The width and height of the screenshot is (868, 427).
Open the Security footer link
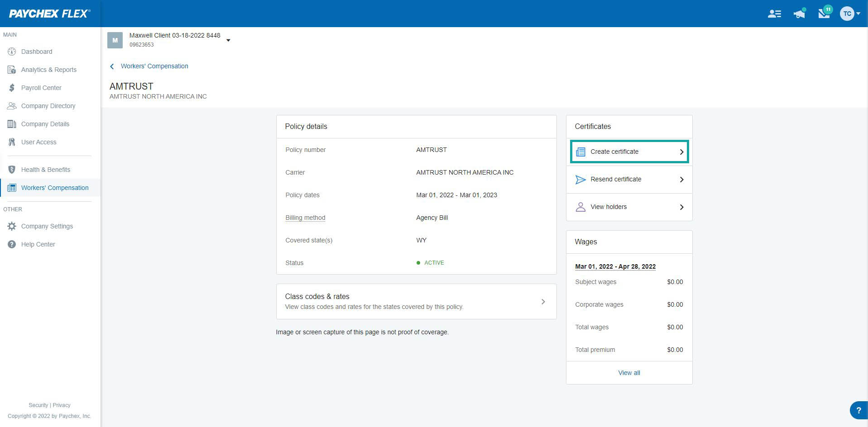[x=38, y=405]
